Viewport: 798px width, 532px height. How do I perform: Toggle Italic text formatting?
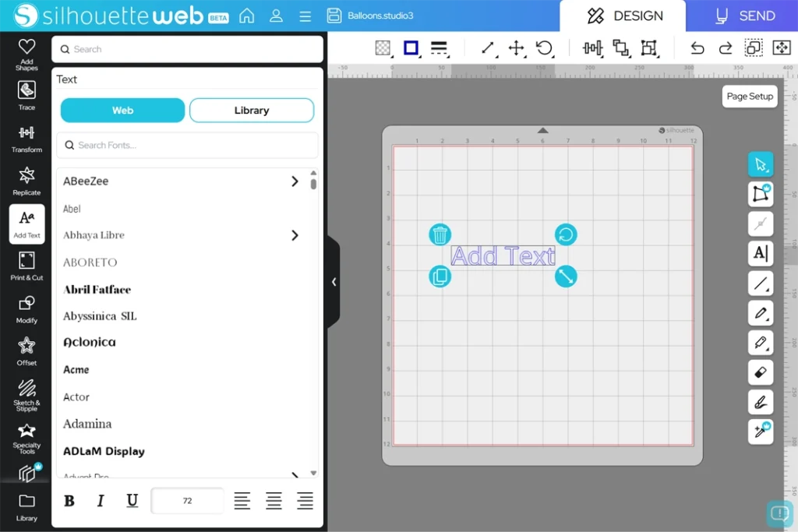101,501
